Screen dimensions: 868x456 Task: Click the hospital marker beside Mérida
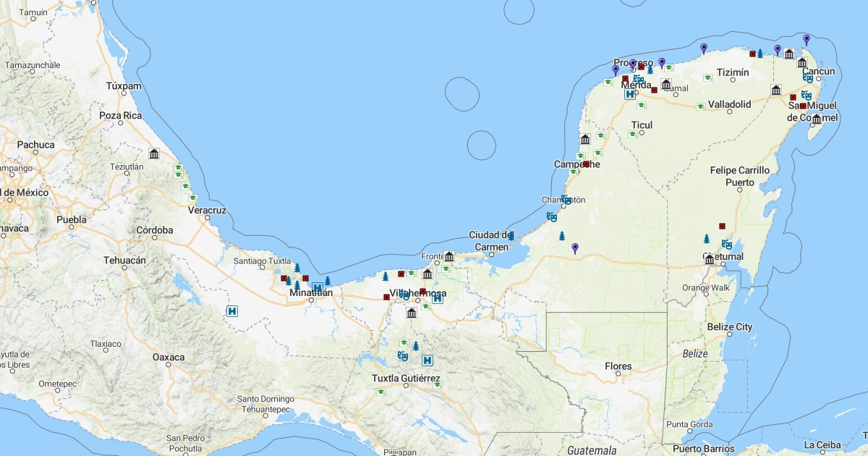630,93
